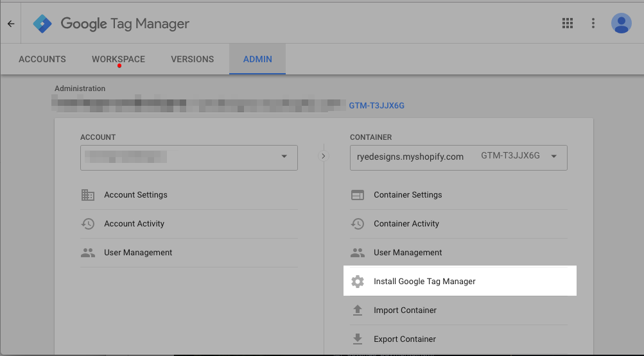Screen dimensions: 644x356
Task: Click the Account dropdown arrow
Action: pos(284,157)
